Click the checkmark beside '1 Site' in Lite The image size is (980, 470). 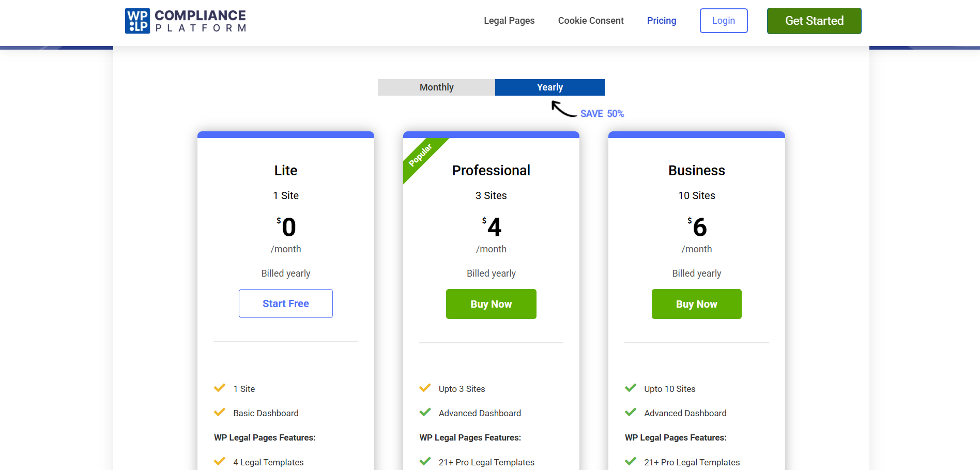click(219, 388)
